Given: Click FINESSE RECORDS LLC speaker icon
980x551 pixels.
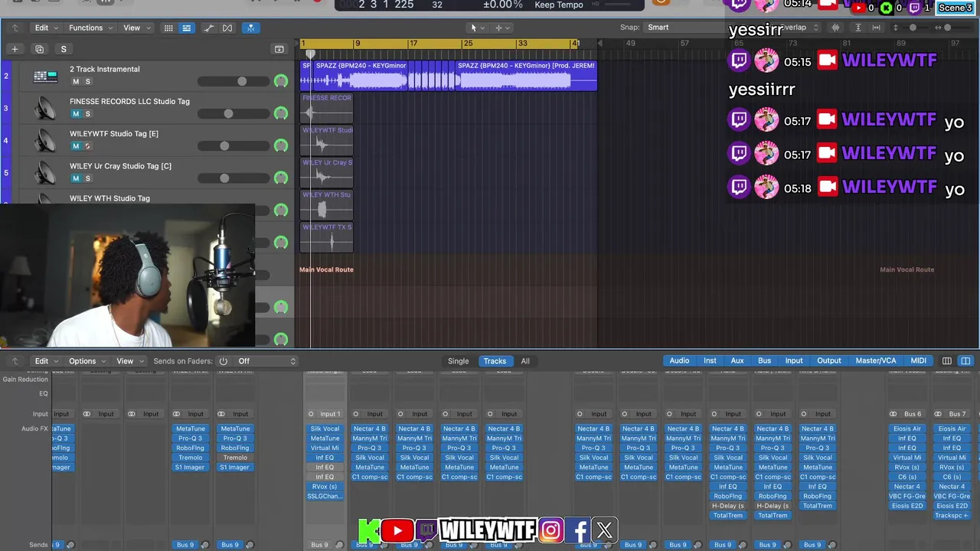Looking at the screenshot, I should 45,108.
